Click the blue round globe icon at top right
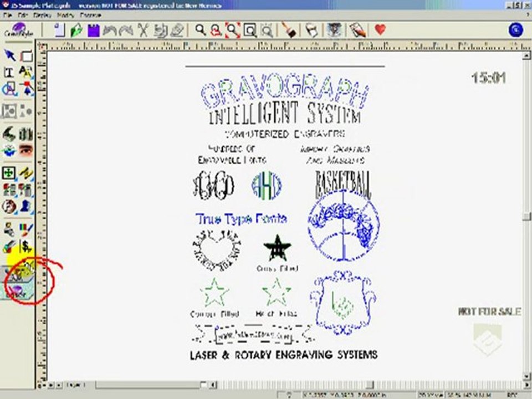Screen dimensions: 532x399 [x=516, y=30]
